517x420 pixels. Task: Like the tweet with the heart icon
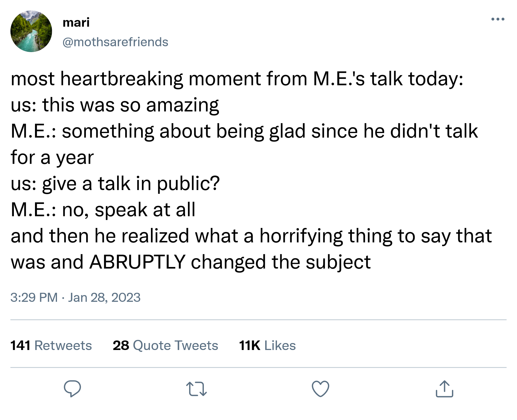point(320,388)
